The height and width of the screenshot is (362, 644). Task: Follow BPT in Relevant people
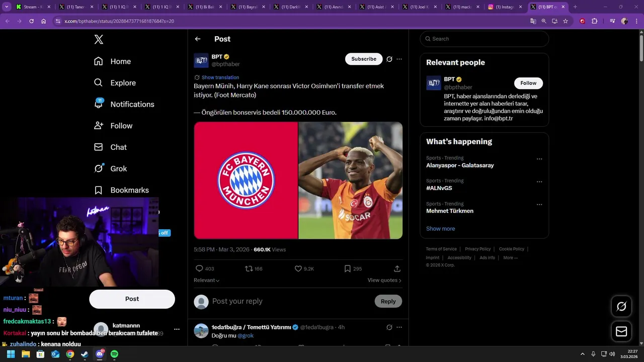528,83
